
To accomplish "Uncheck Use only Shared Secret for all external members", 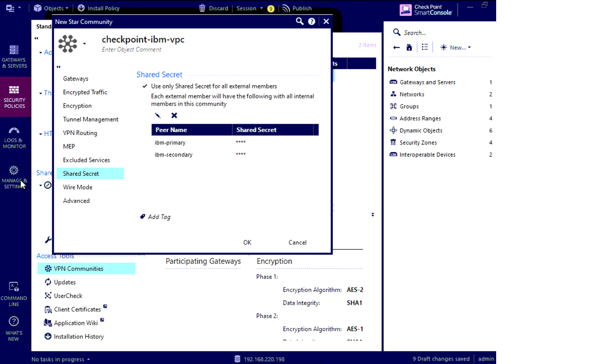I will coord(144,86).
